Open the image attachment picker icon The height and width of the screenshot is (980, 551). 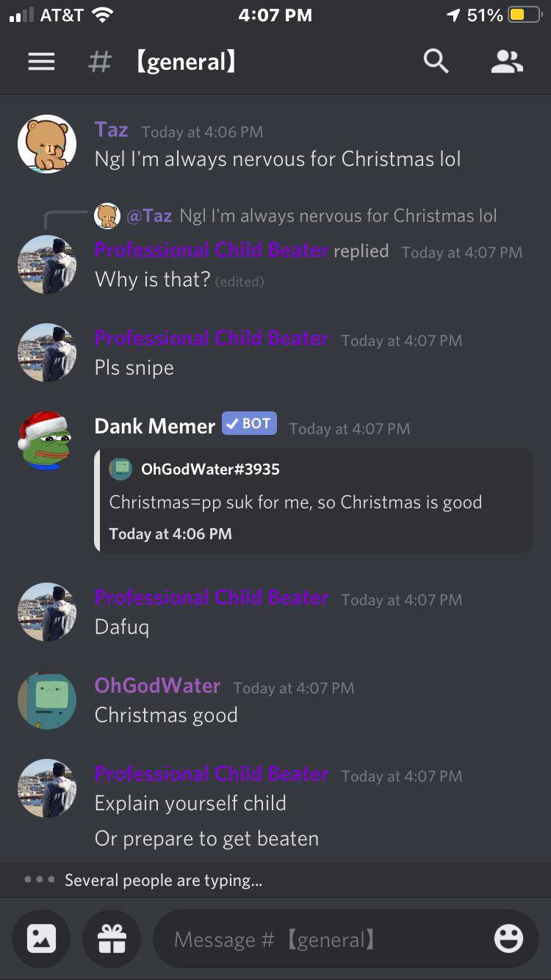click(41, 939)
